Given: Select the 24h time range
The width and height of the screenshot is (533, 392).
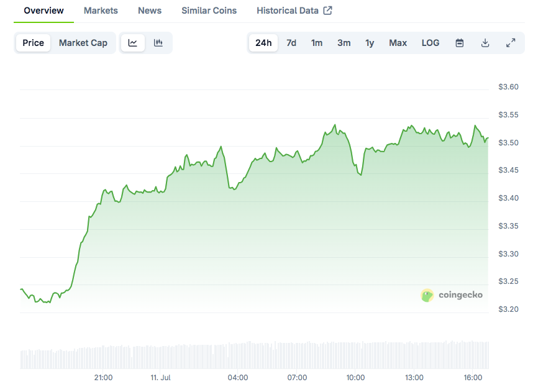Looking at the screenshot, I should [x=263, y=43].
